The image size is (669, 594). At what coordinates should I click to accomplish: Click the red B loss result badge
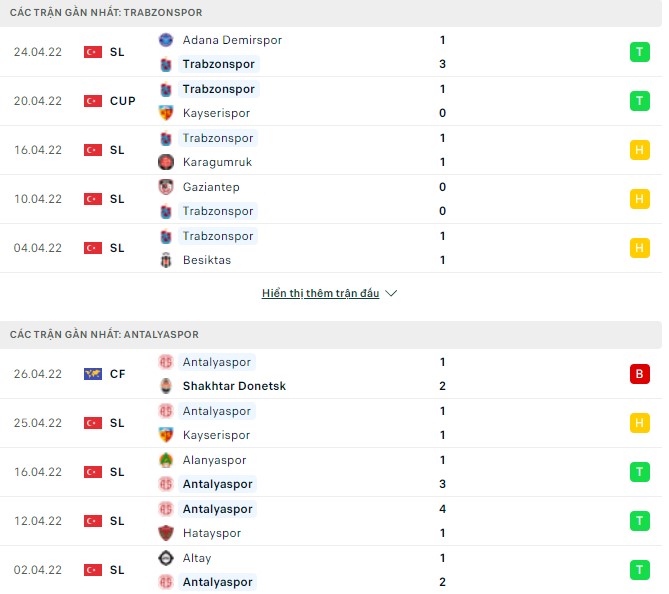click(x=640, y=374)
